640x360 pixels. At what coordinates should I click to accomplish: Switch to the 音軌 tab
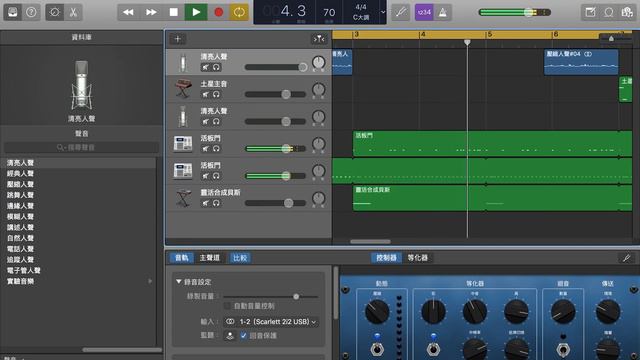182,258
